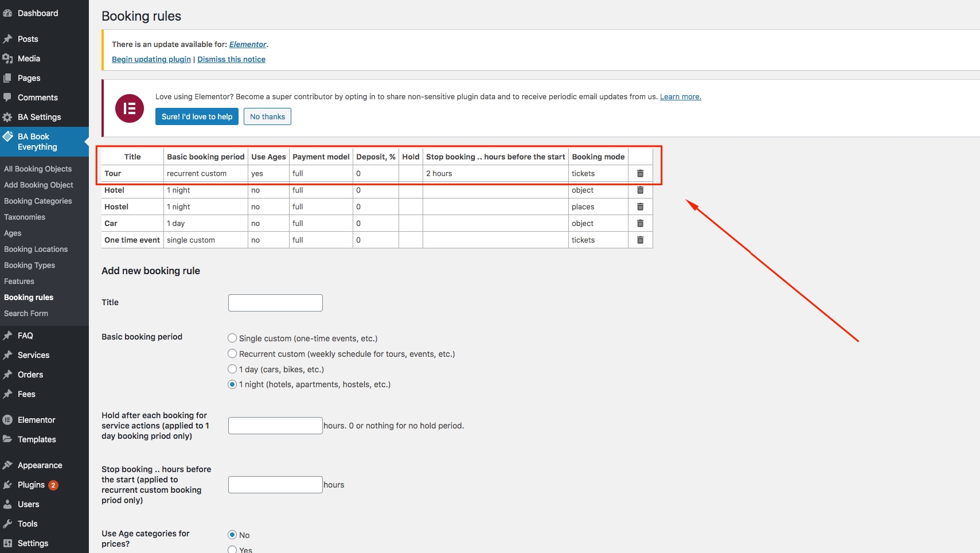Click the Elementor logo in notice
980x553 pixels.
click(130, 108)
